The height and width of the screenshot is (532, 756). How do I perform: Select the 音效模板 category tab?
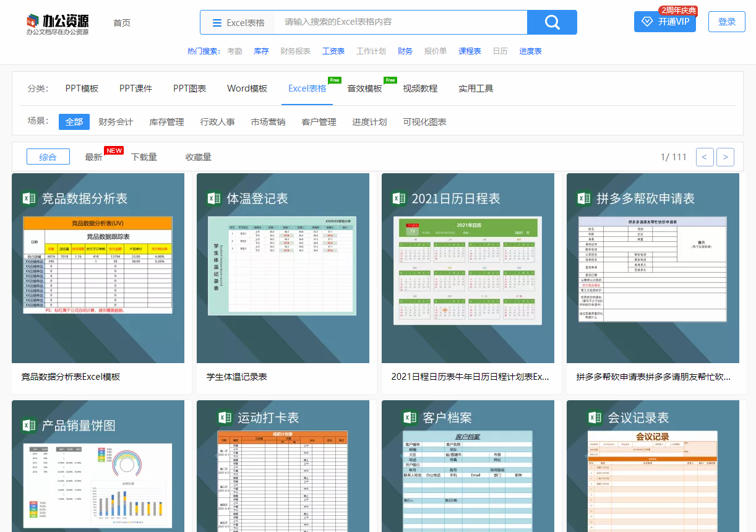364,88
